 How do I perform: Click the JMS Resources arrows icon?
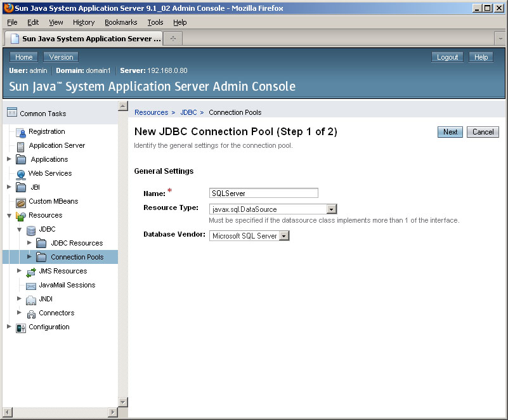[x=31, y=272]
